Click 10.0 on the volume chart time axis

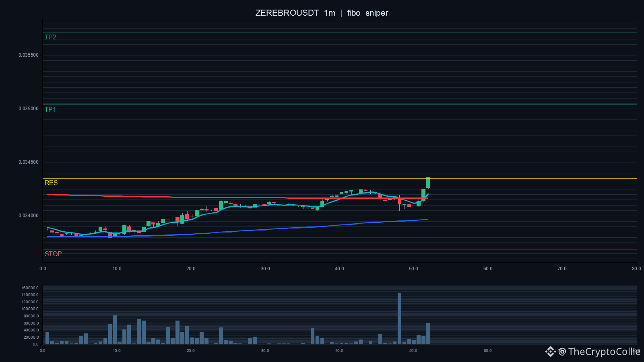117,351
